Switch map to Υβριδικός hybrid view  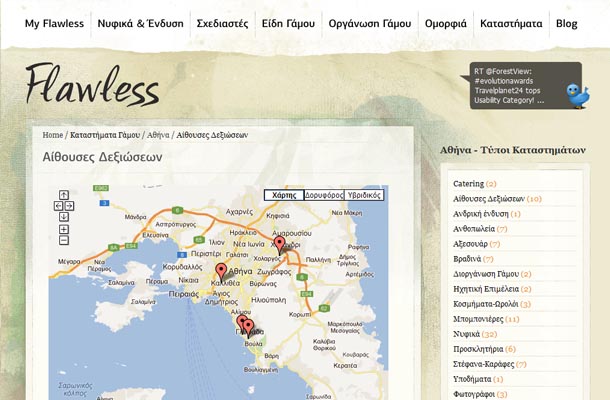tap(364, 195)
